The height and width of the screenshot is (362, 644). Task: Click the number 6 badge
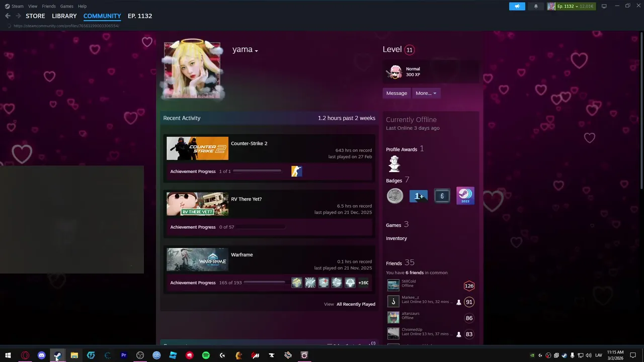pyautogui.click(x=442, y=196)
